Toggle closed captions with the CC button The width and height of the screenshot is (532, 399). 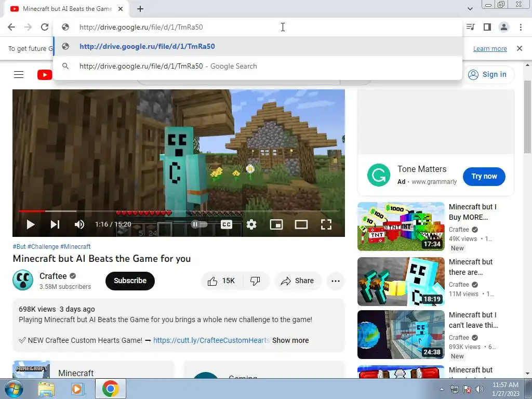pos(227,224)
